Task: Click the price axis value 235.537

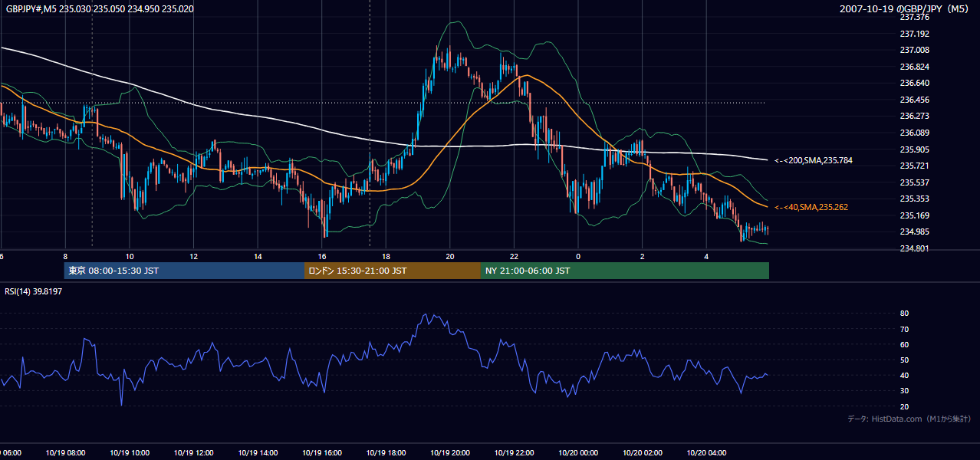Action: 914,182
